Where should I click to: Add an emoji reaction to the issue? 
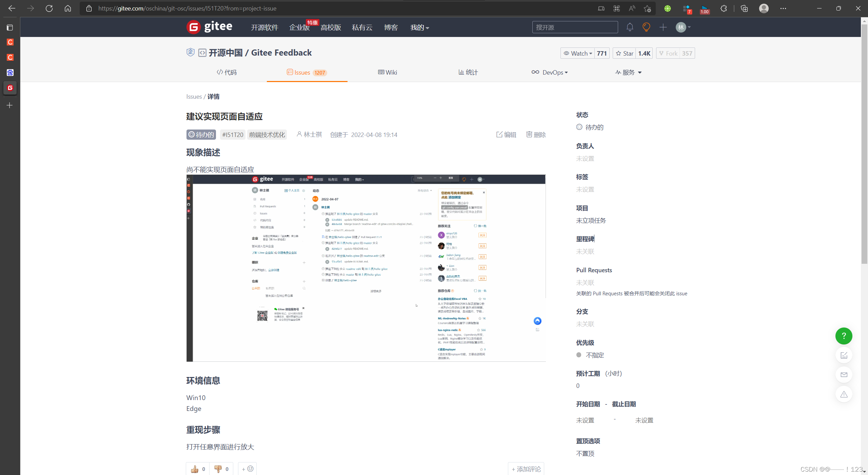coord(247,469)
